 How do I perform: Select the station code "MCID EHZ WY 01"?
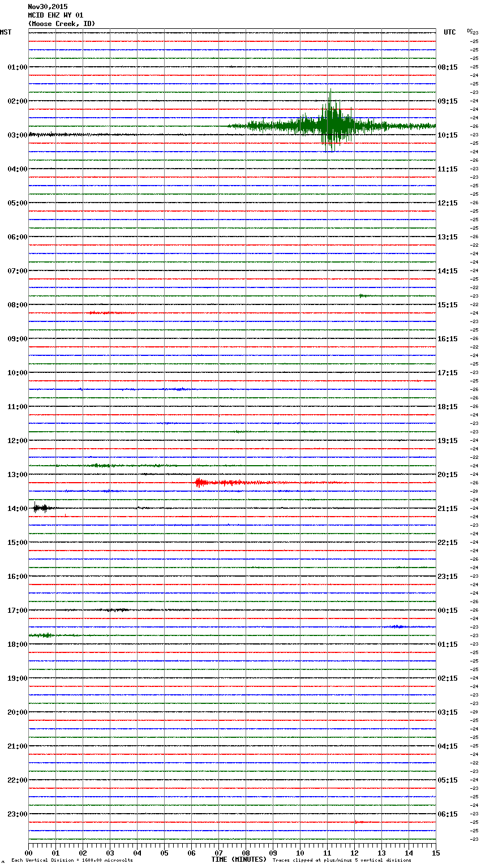tap(55, 15)
